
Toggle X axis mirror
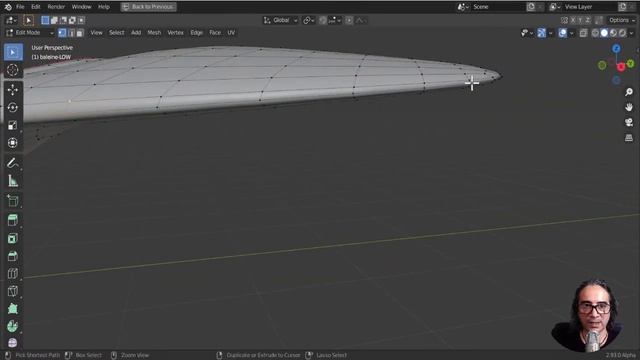coord(573,20)
